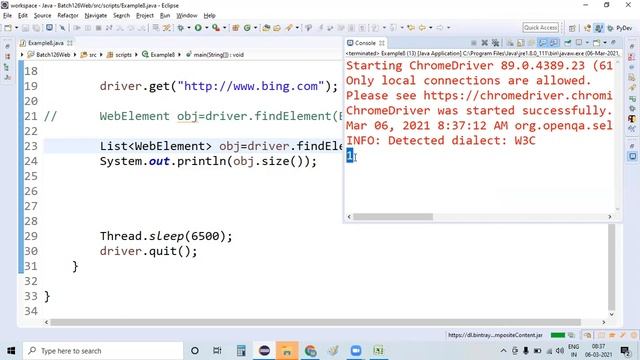
Task: Click the Run Last Tool external tools icon
Action: click(216, 28)
